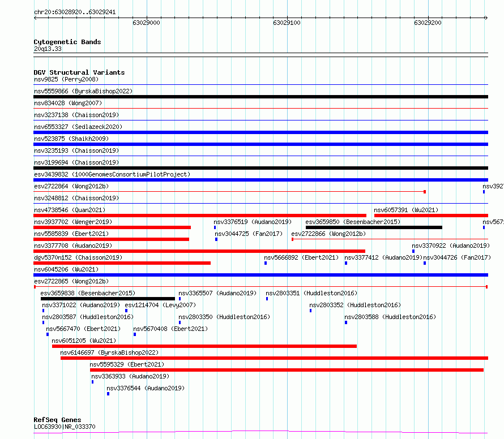504x439 pixels.
Task: Open esv3439832 (1000GenomesConsortiumPilotProject) variant
Action: (x=112, y=174)
